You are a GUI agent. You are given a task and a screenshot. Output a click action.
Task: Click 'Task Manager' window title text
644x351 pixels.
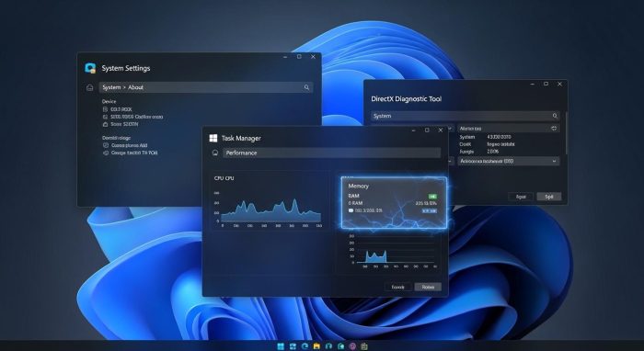[241, 138]
